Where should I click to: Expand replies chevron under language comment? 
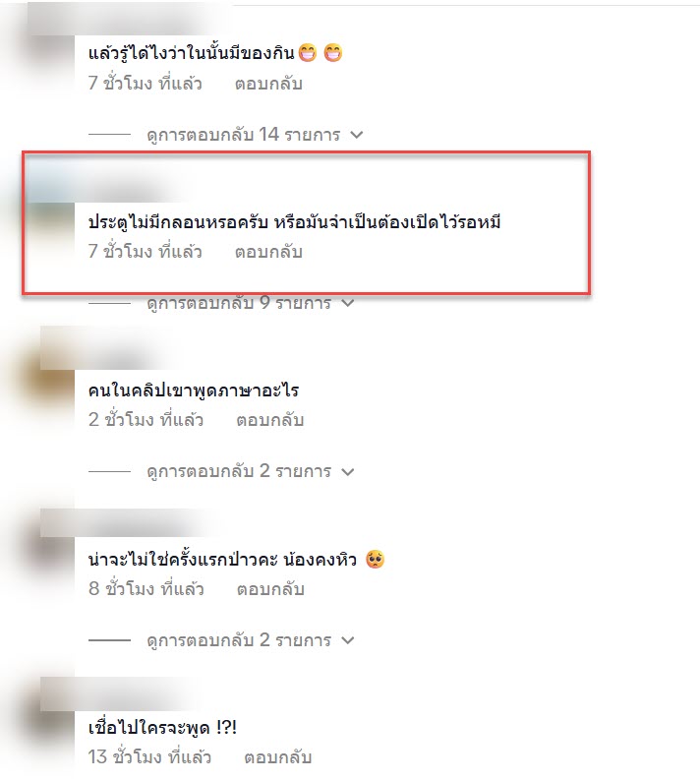(x=347, y=471)
